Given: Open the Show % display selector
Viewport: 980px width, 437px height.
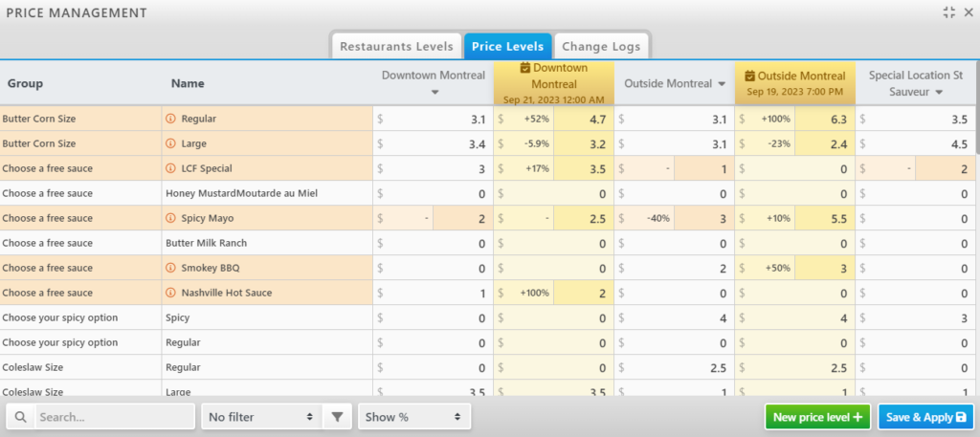Looking at the screenshot, I should 413,417.
